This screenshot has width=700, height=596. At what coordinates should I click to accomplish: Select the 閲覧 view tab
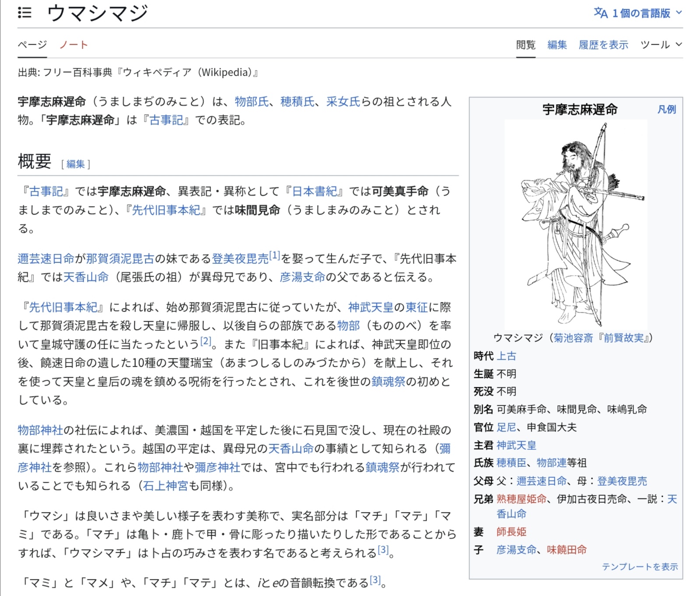pos(525,45)
